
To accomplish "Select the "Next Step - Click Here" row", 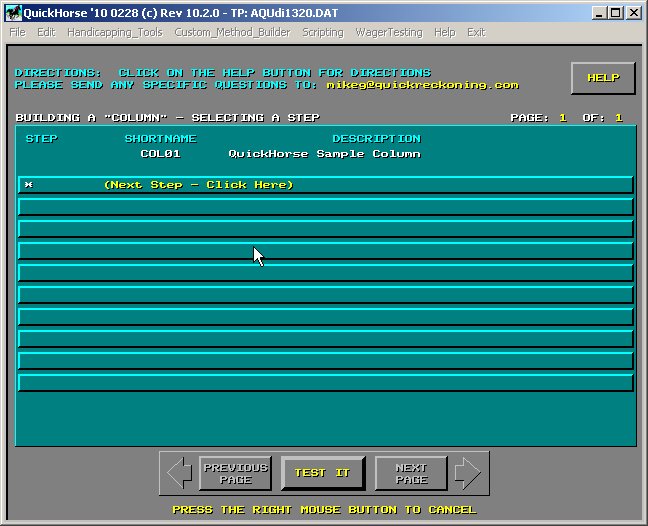I will pyautogui.click(x=326, y=185).
